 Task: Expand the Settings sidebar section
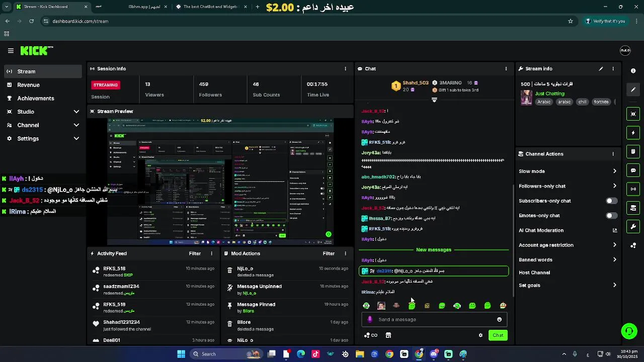76,139
